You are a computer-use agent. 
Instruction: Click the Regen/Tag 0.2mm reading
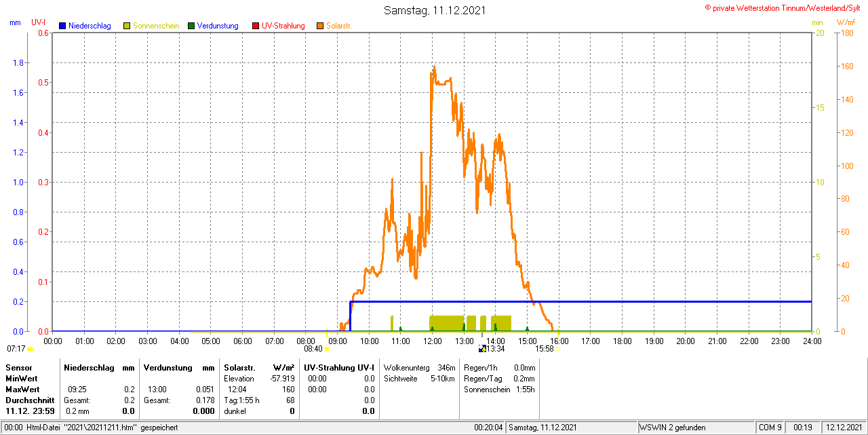[500, 378]
